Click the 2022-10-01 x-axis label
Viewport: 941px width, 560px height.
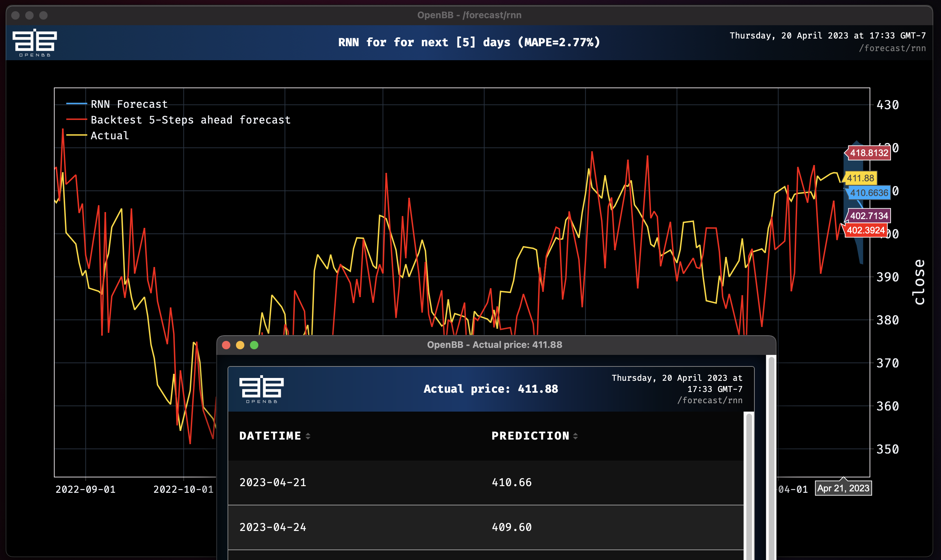coord(183,489)
